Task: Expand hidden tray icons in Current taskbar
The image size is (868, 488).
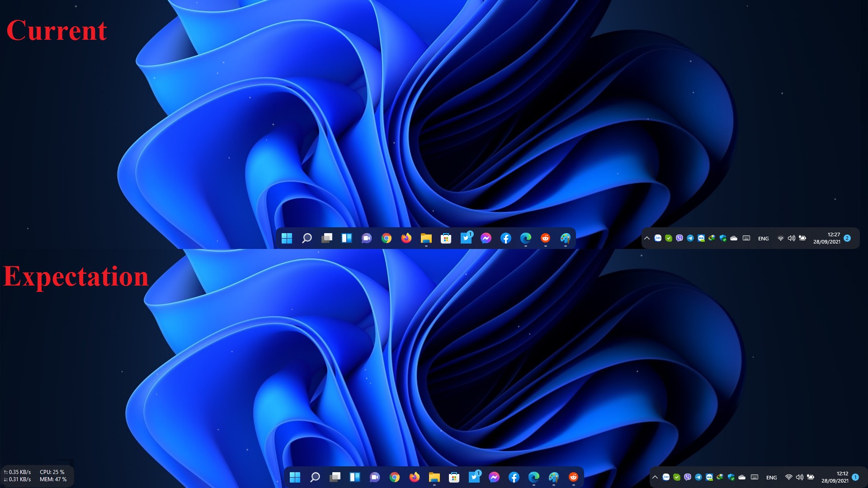Action: point(647,238)
